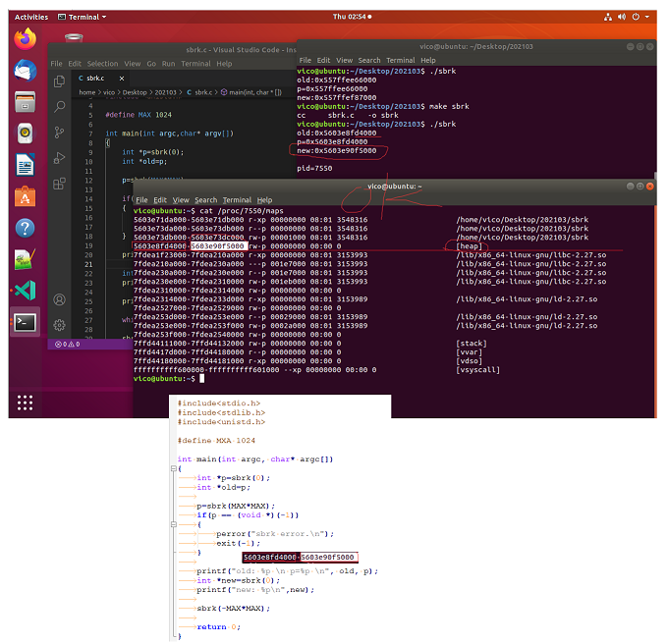Click errors and warnings in VS Code status bar
Image resolution: width=668 pixels, height=644 pixels.
click(x=68, y=345)
